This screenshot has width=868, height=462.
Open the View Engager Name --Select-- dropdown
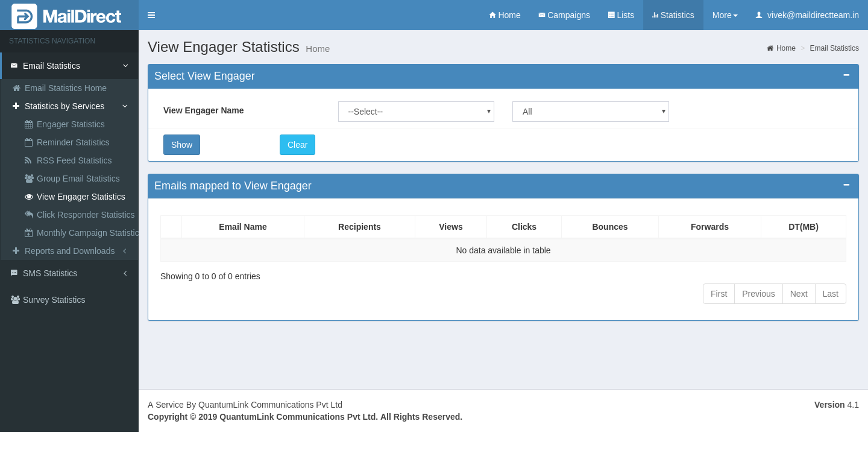click(416, 112)
